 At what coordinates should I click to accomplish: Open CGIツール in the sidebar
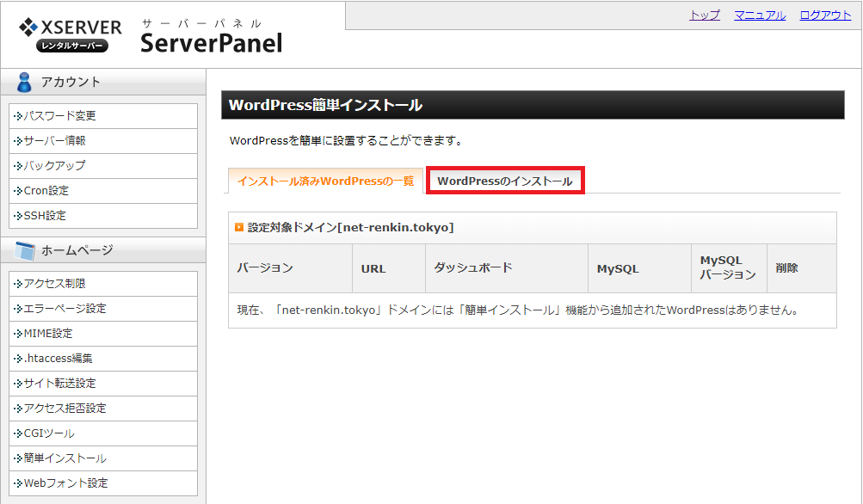coord(103,433)
